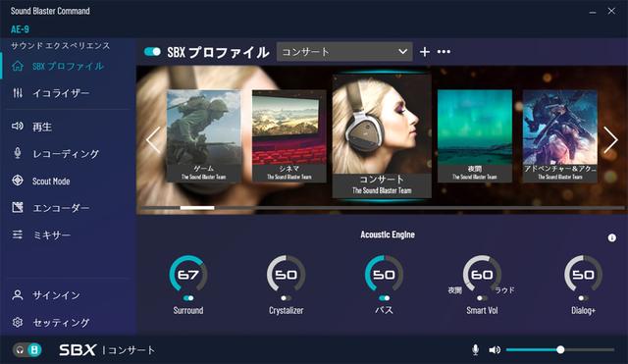Open the three-dot profile options menu
The image size is (628, 364).
(444, 52)
